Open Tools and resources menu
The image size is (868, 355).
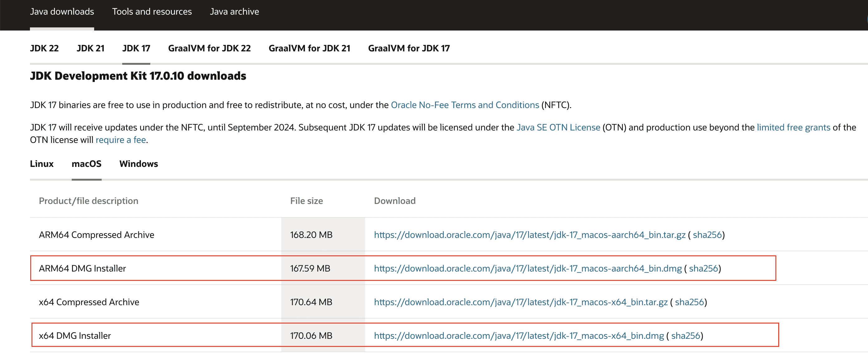pos(152,12)
